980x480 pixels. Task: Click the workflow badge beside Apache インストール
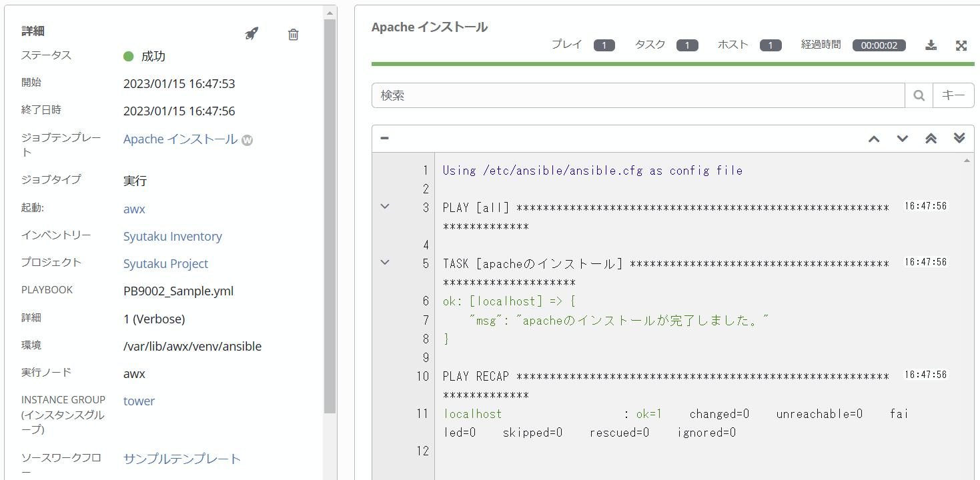[x=246, y=140]
